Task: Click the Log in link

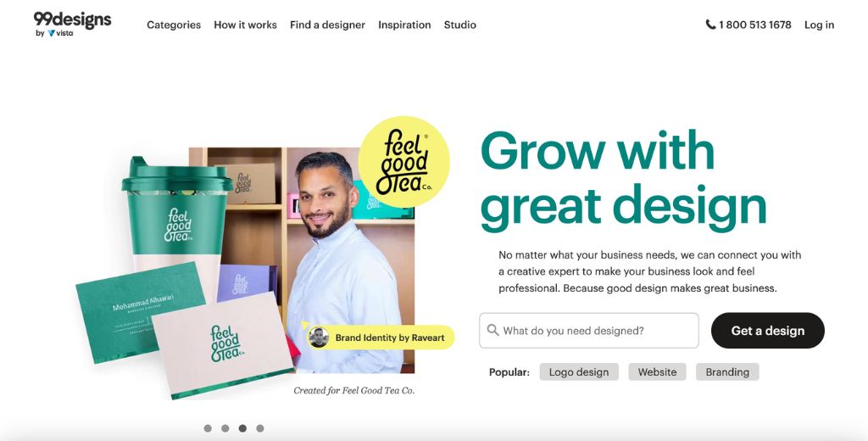Action: pyautogui.click(x=820, y=25)
